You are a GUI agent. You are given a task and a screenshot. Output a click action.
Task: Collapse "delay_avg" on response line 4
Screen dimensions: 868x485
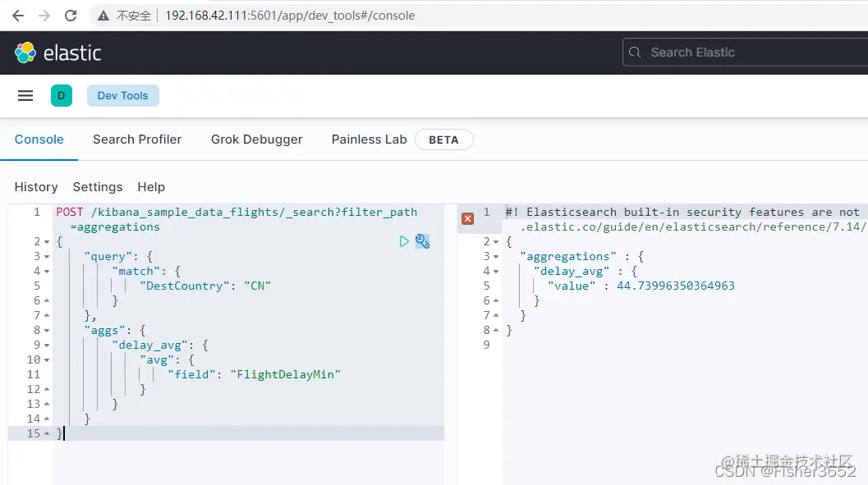pos(496,272)
